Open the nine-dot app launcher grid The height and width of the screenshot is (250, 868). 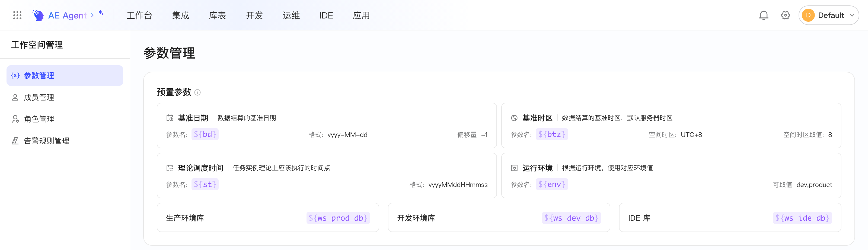click(x=17, y=15)
